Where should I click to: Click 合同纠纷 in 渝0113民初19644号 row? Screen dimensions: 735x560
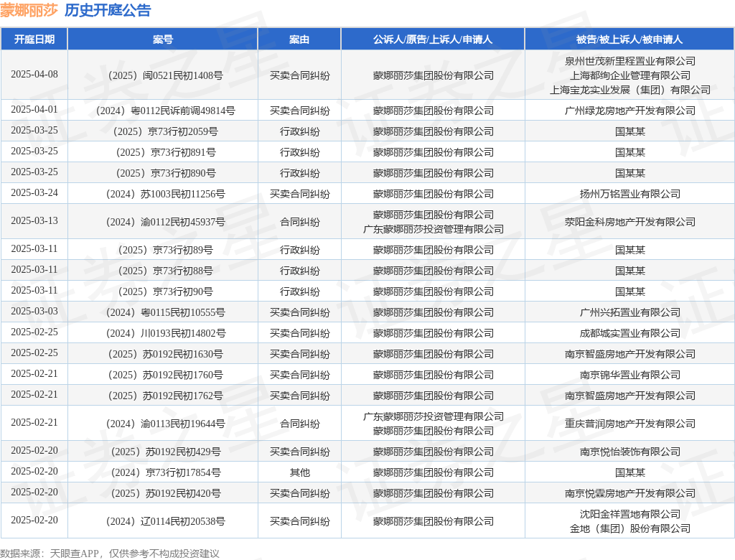299,424
